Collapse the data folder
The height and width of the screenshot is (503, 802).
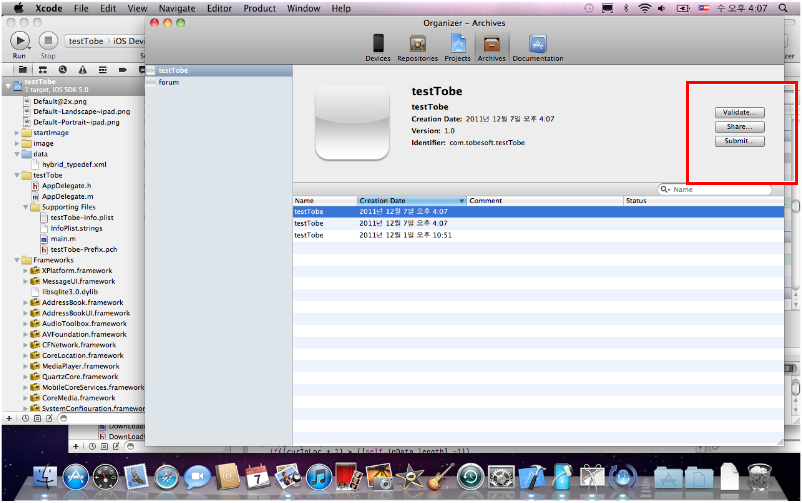(x=17, y=154)
